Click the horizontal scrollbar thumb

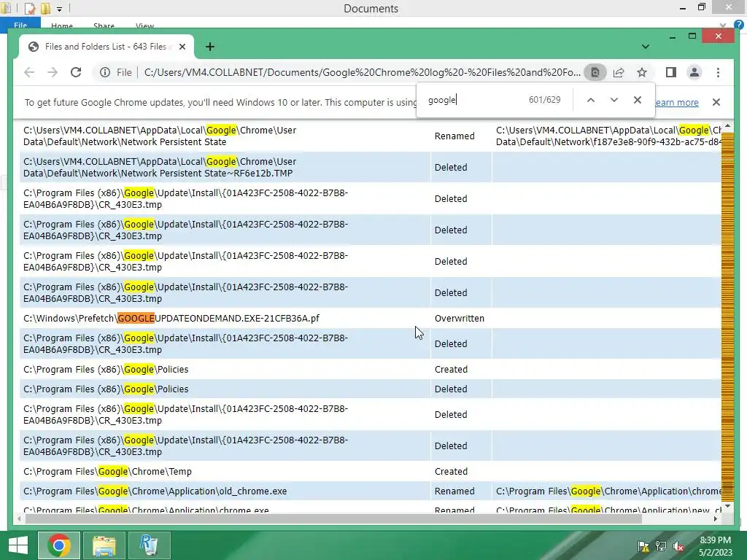tap(333, 518)
